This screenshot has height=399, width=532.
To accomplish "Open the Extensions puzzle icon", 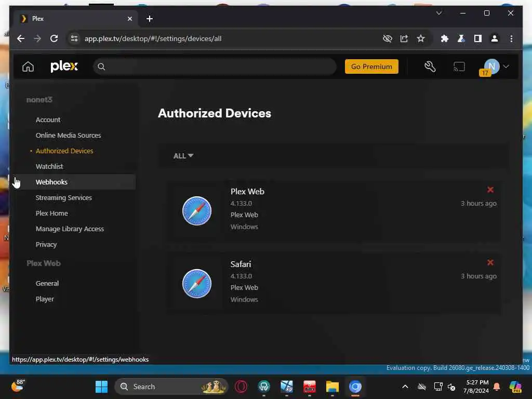I will pos(445,38).
